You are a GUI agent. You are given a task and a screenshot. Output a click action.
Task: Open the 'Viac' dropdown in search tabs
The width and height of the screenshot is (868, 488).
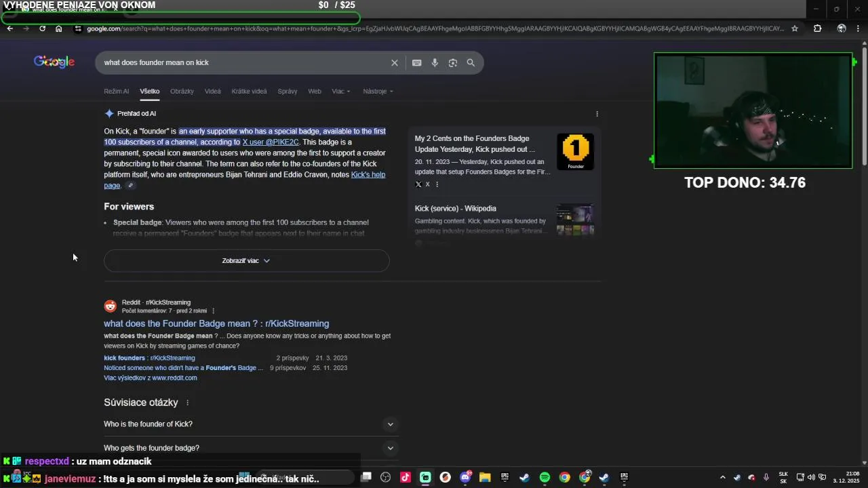(x=341, y=91)
